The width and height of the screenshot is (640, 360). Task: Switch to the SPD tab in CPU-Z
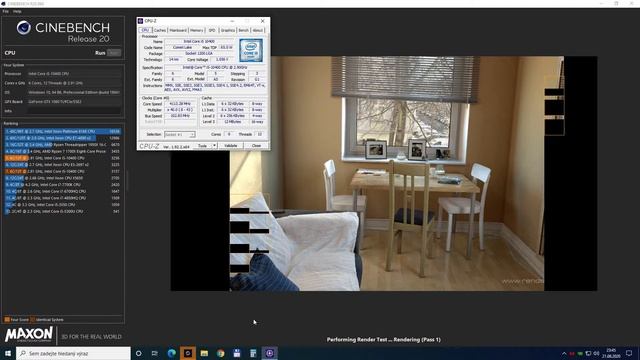pyautogui.click(x=212, y=30)
